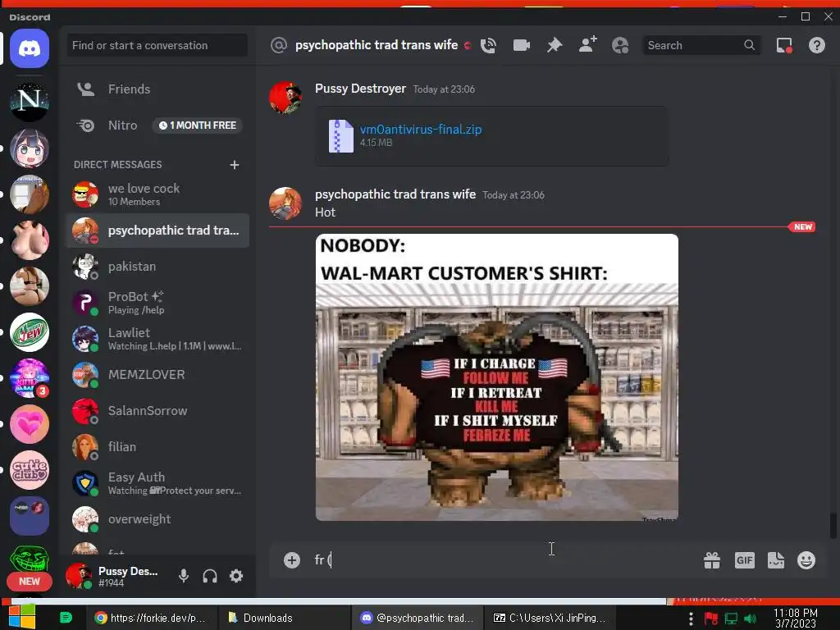Open the N logo server
The height and width of the screenshot is (630, 840).
(x=30, y=102)
